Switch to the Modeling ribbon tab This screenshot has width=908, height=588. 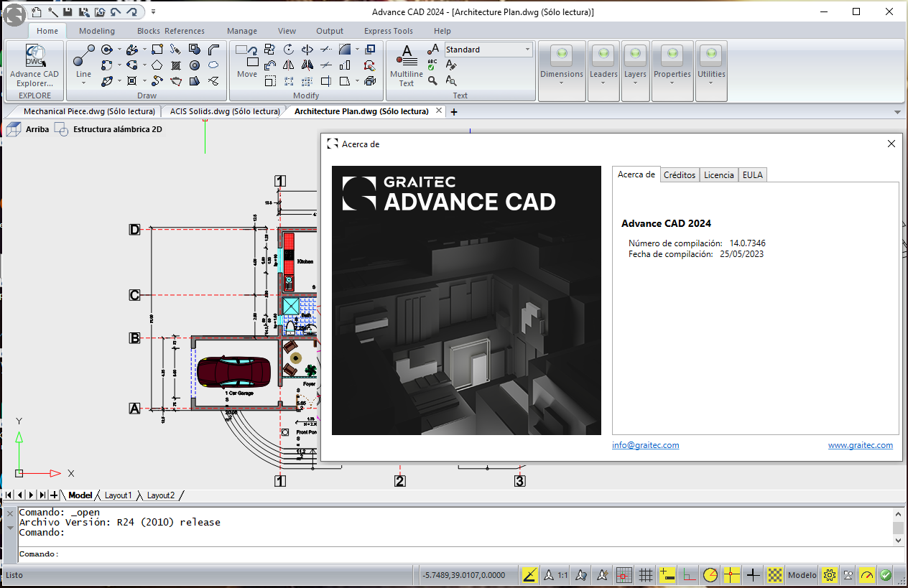click(x=97, y=31)
